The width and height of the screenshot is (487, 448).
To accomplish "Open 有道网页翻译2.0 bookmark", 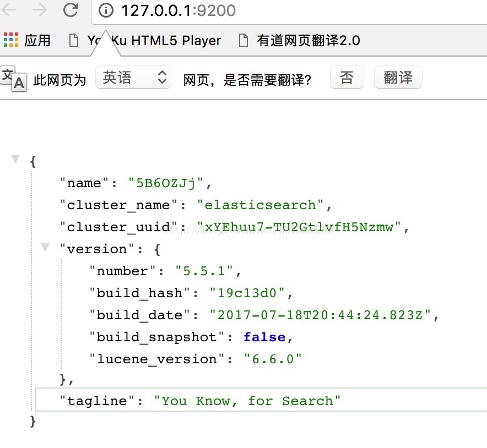I will point(309,41).
